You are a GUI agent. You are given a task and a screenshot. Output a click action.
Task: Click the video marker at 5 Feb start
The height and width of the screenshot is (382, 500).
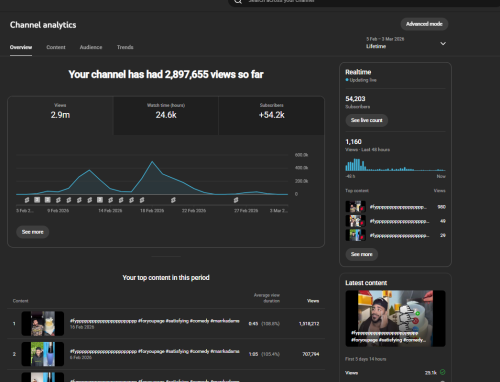pyautogui.click(x=27, y=200)
